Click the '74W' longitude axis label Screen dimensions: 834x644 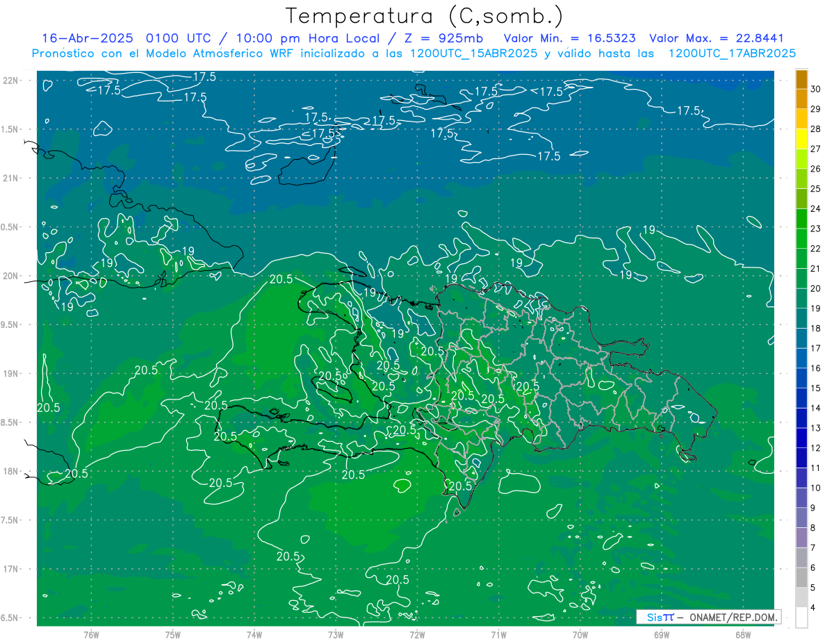(x=254, y=635)
